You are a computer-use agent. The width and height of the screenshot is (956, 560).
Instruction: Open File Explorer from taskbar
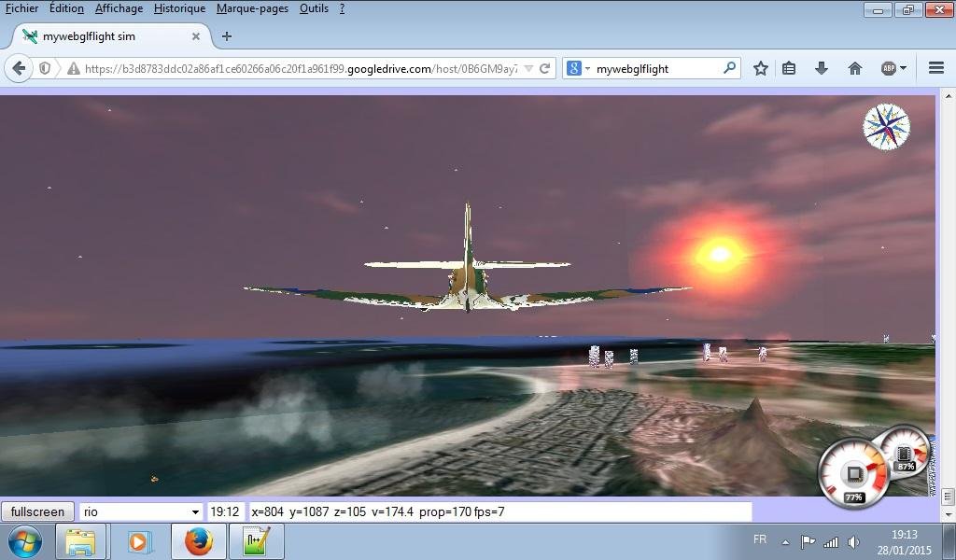click(80, 541)
